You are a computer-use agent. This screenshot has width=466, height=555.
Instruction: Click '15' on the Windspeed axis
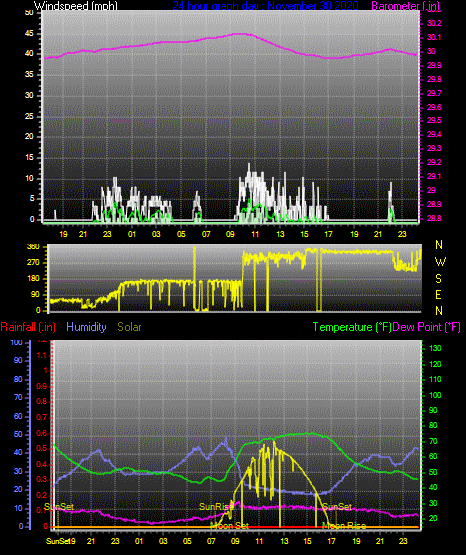point(29,158)
